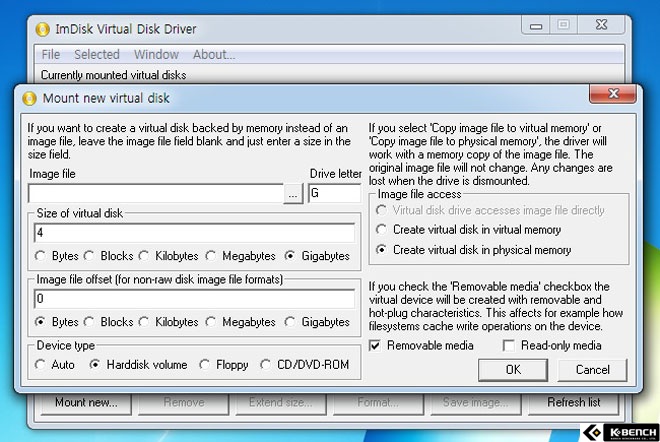Close the Mount new virtual disk dialog
The image size is (660, 442).
point(613,94)
